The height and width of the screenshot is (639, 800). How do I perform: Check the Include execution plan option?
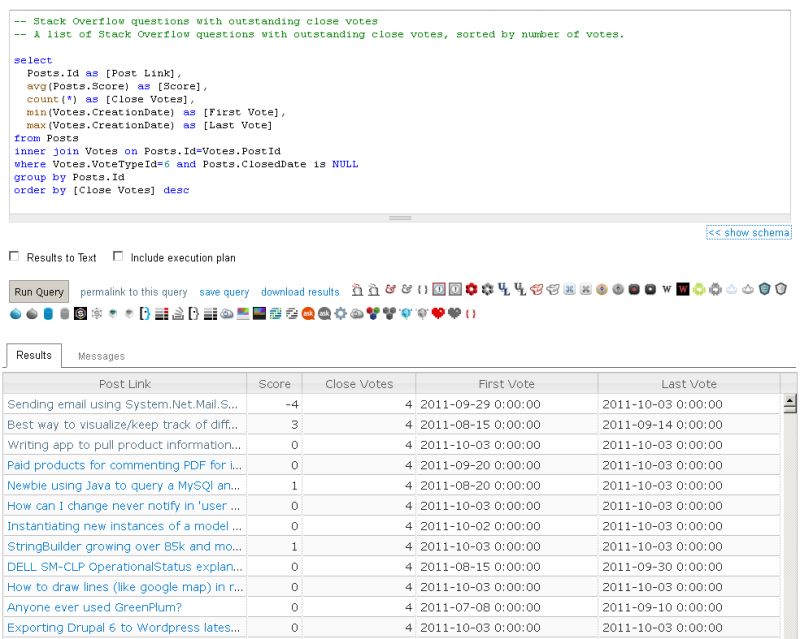pos(118,254)
